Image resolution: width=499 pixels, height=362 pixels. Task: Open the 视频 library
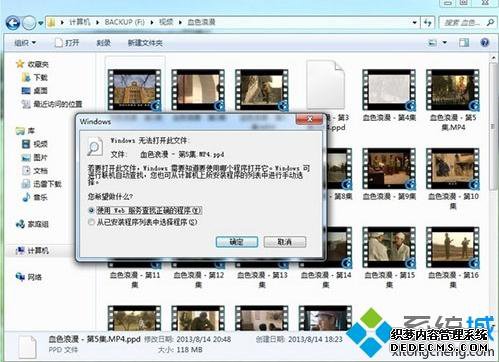35,144
